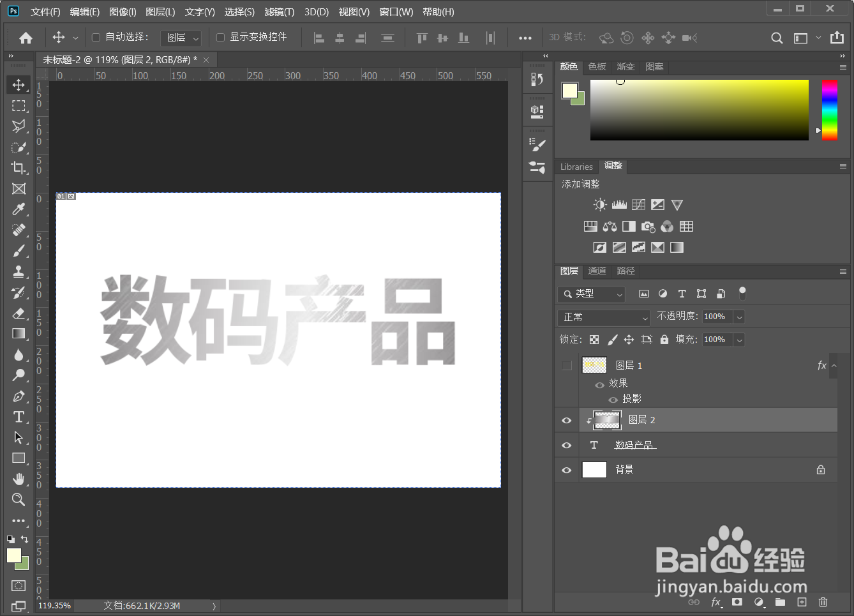Click Brightness/Contrast icon in 调整 panel
The image size is (854, 616).
(599, 204)
